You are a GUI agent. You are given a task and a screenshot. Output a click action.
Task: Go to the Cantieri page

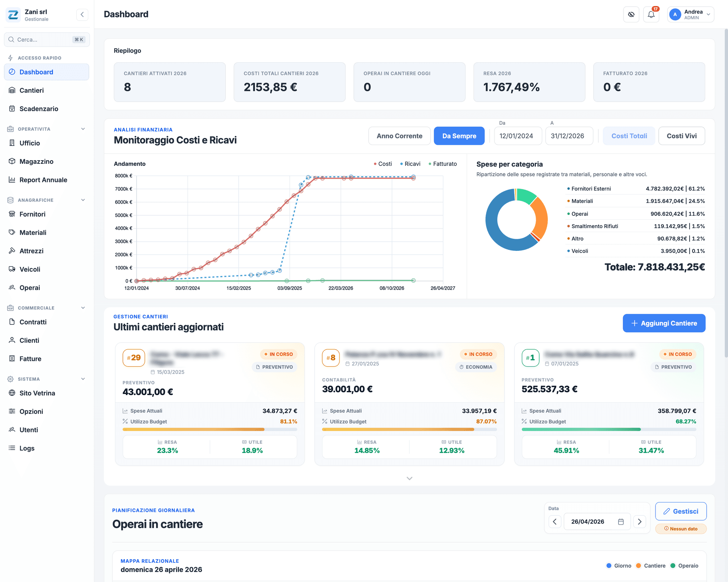[47, 90]
